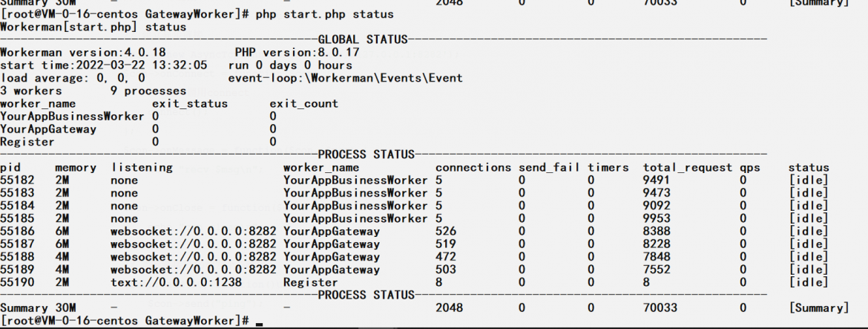Viewport: 868px width, 329px height.
Task: Select pid 55188
Action: pyautogui.click(x=17, y=256)
